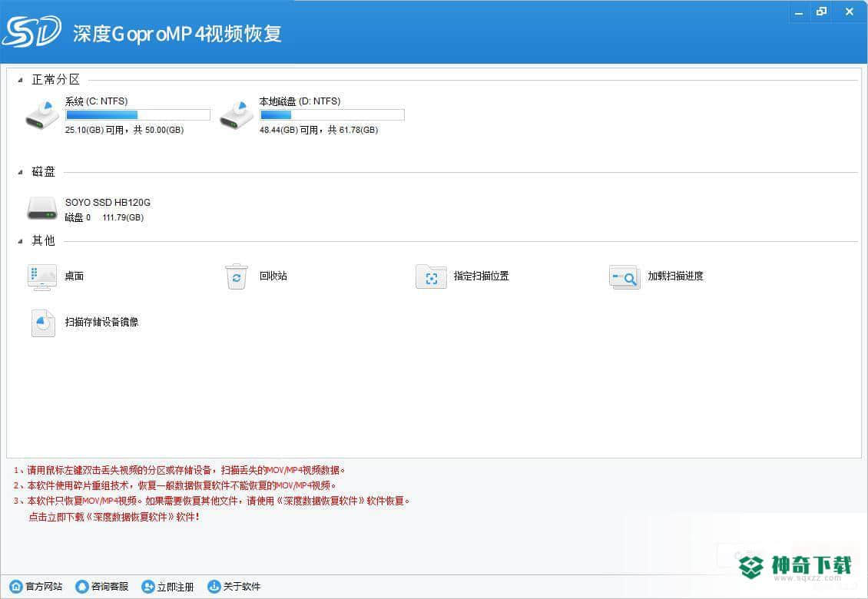
Task: Restore down the window
Action: [821, 12]
